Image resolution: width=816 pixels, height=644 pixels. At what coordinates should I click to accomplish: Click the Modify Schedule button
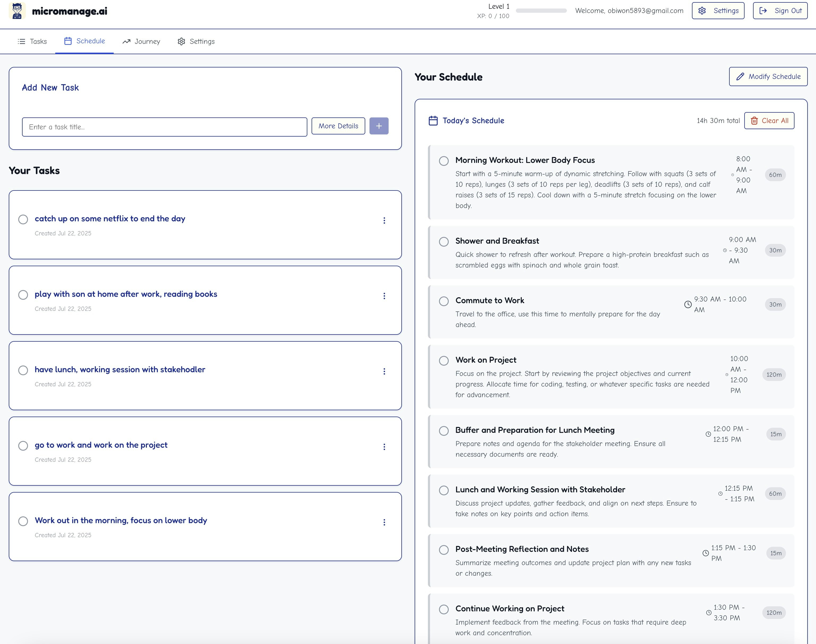point(768,77)
